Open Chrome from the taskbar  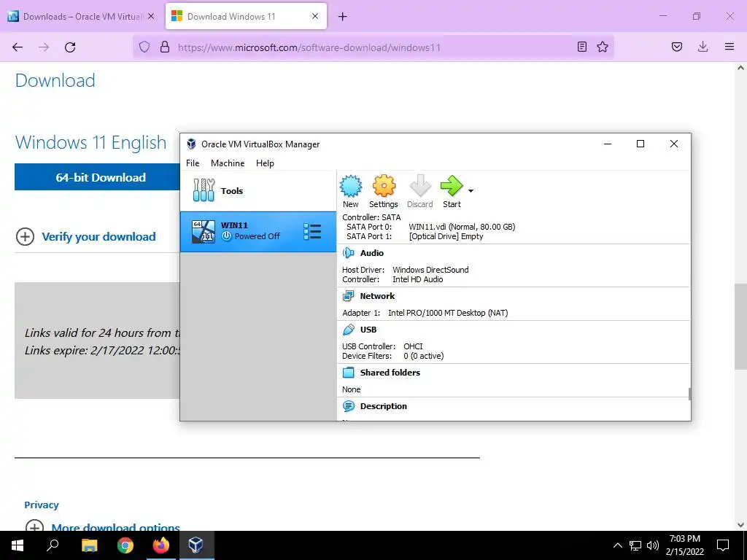pyautogui.click(x=125, y=545)
